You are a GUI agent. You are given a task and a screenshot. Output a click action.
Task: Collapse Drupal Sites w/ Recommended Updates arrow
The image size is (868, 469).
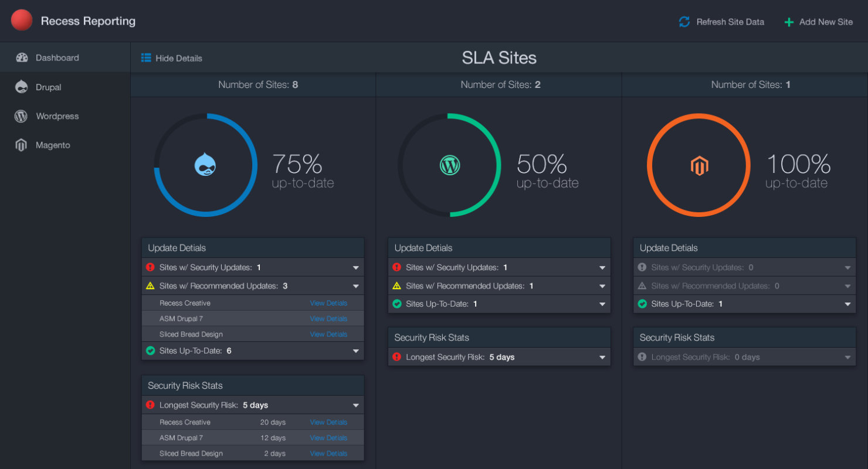(355, 287)
